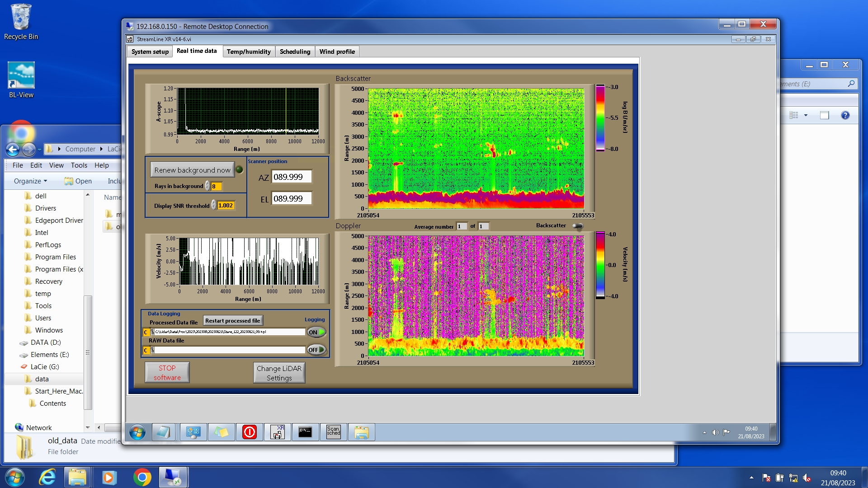Open the Scan sched taskbar icon

pos(333,432)
